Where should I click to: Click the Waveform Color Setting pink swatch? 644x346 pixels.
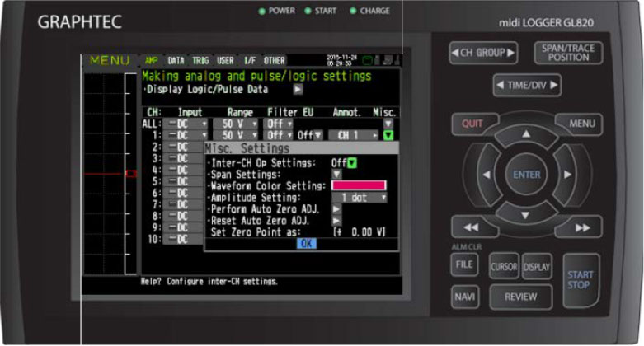pos(359,185)
